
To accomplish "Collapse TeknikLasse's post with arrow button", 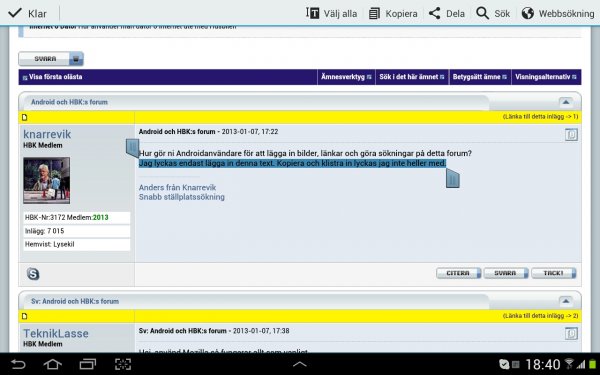I will (566, 302).
